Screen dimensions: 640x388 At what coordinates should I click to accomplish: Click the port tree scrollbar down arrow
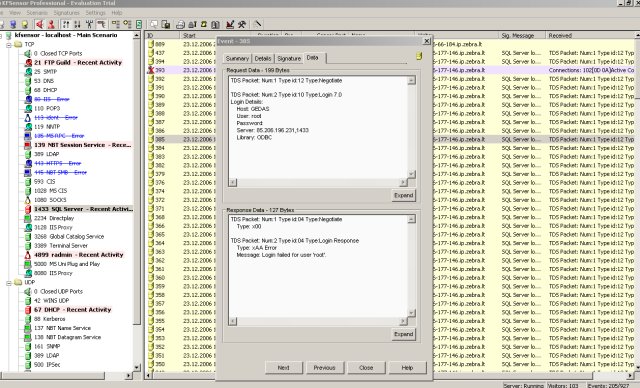pos(137,367)
